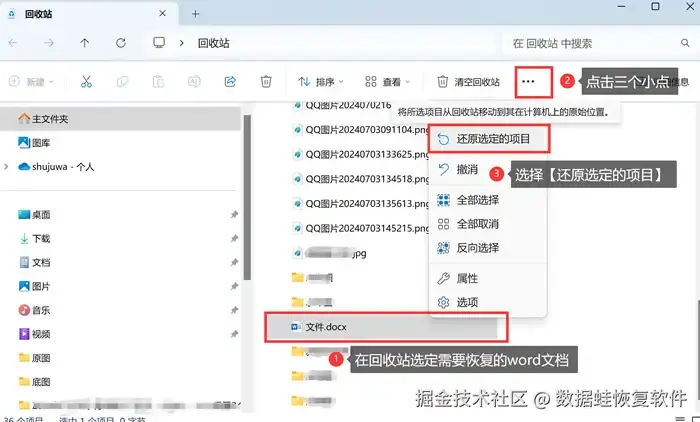The width and height of the screenshot is (700, 422).
Task: Click the Copy icon in toolbar
Action: [122, 82]
